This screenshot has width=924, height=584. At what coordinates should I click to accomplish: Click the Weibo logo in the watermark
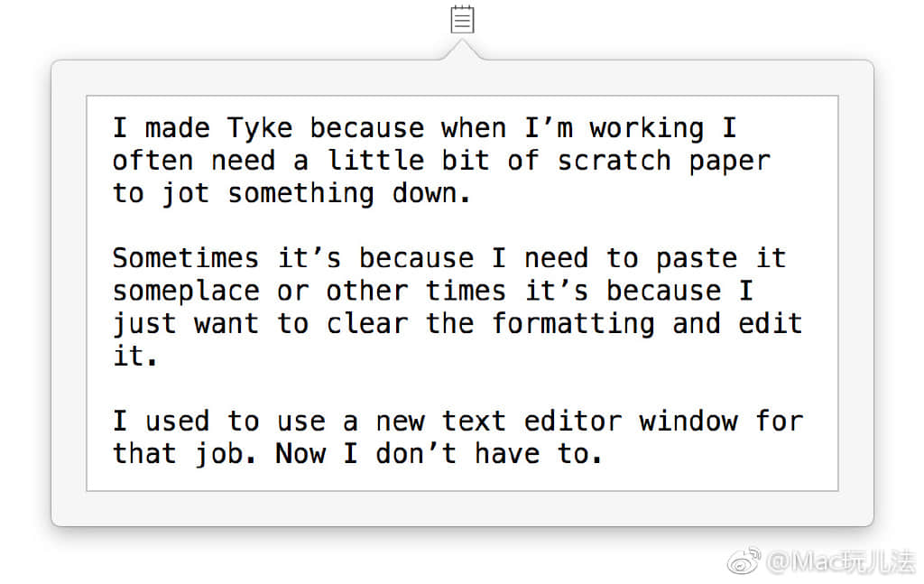(x=744, y=562)
